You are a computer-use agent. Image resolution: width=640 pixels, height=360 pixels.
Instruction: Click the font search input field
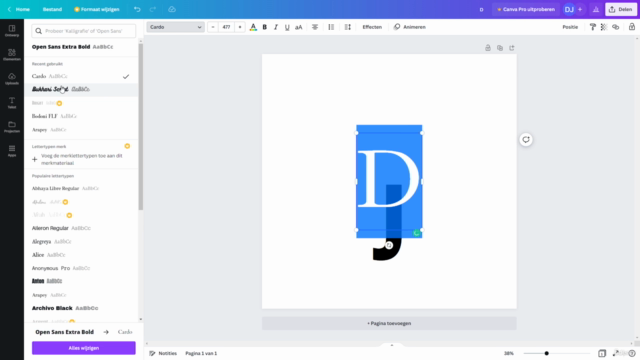tap(84, 31)
